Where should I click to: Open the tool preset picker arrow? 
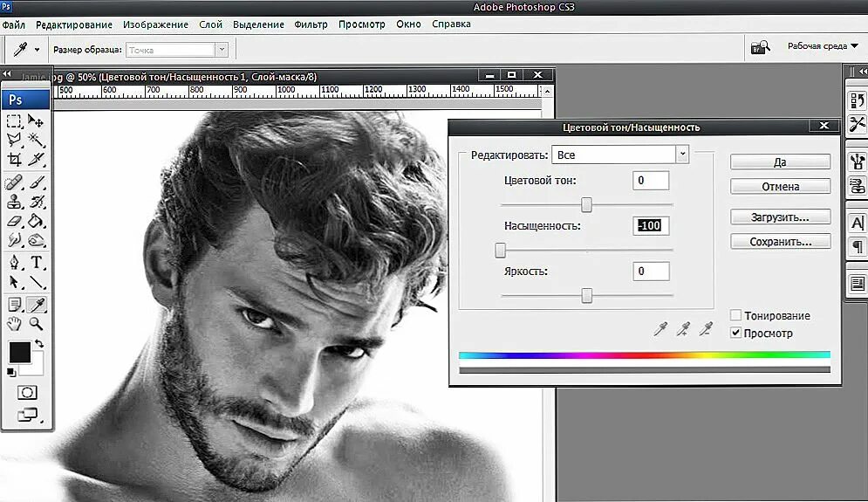tap(38, 50)
